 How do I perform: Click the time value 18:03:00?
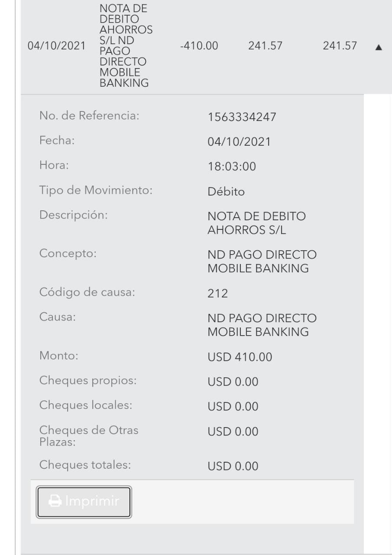(232, 166)
